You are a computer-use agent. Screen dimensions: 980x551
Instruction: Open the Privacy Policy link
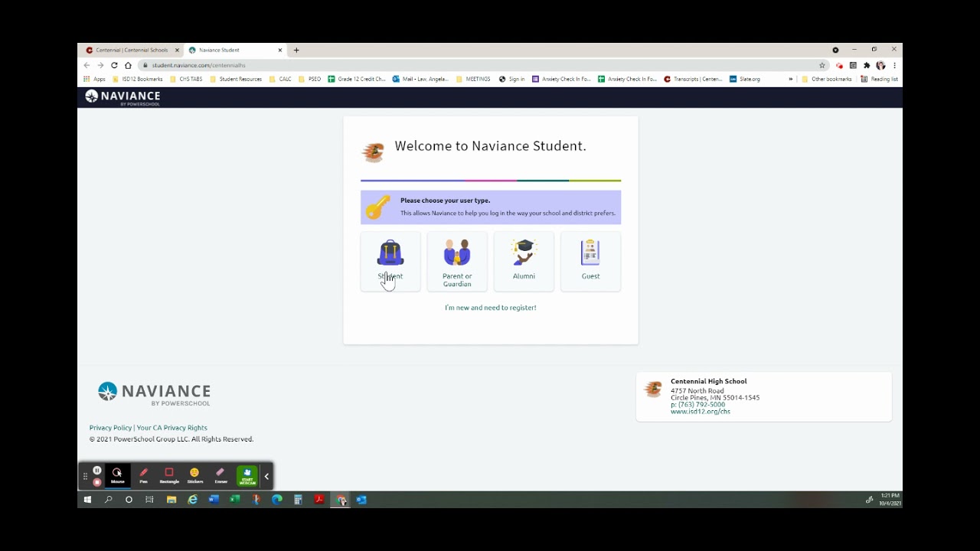point(110,428)
